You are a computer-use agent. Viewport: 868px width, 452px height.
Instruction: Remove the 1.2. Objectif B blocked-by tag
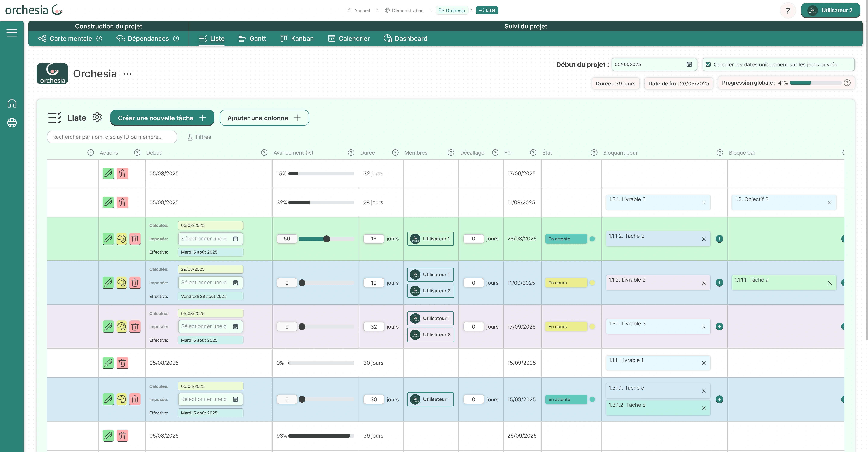click(x=830, y=202)
